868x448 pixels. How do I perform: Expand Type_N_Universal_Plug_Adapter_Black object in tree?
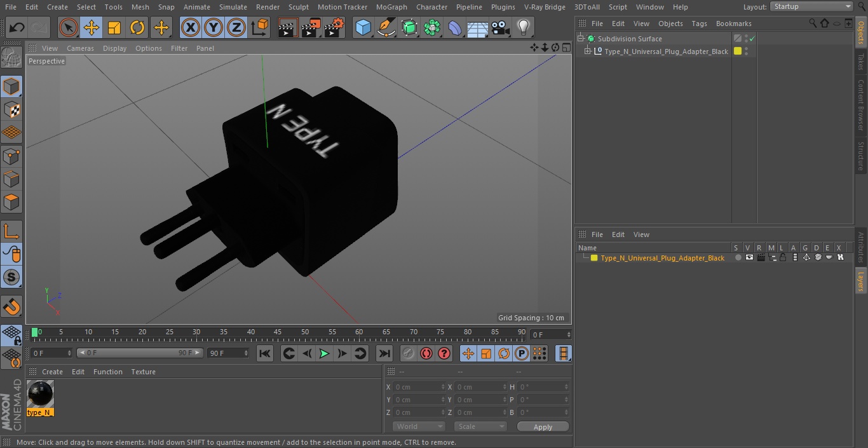588,51
